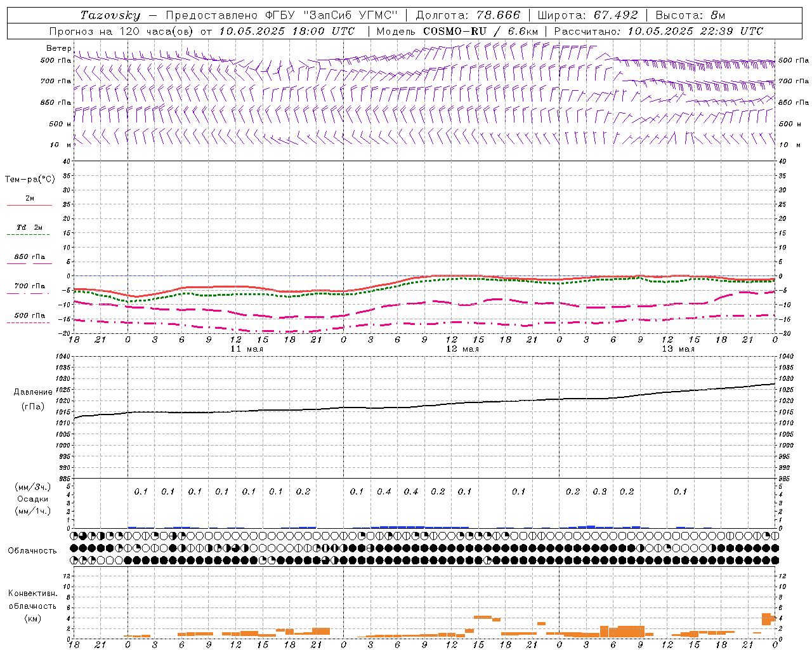Click the Широта: 67.492 latitude value

coord(587,15)
